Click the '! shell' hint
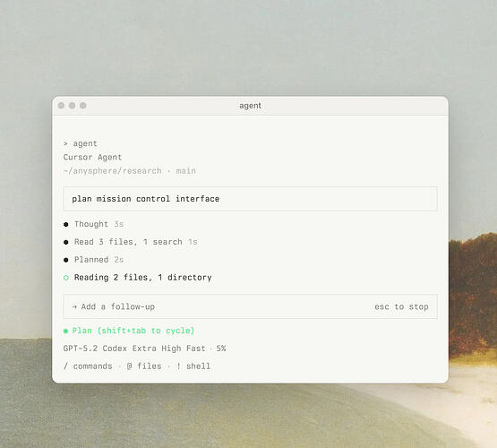Viewport: 497px width, 448px height. tap(193, 366)
